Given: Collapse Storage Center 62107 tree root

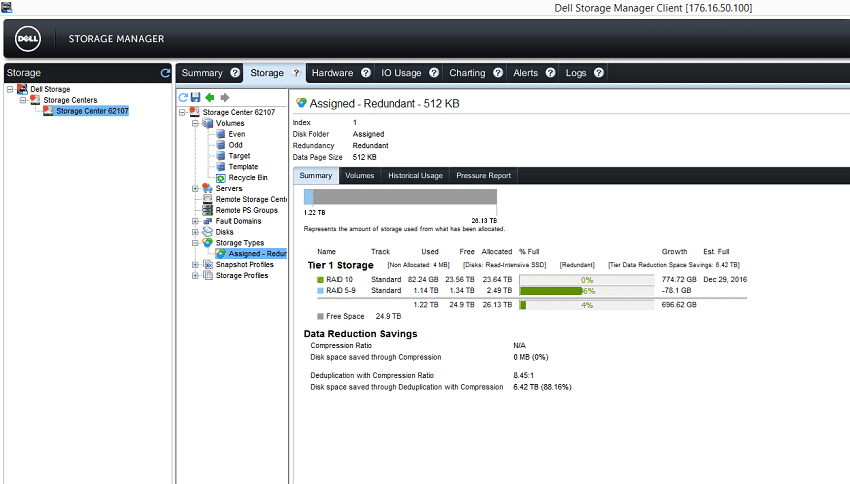Looking at the screenshot, I should point(182,112).
